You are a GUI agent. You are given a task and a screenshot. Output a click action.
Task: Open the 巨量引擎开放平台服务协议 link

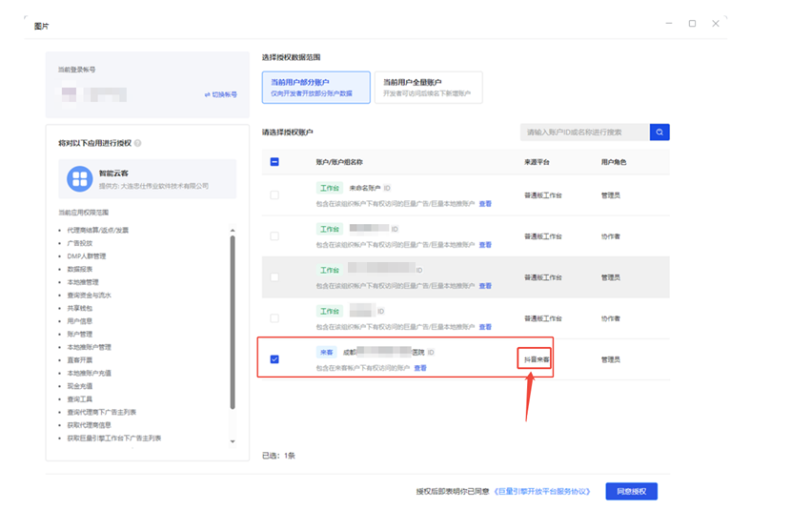point(544,492)
